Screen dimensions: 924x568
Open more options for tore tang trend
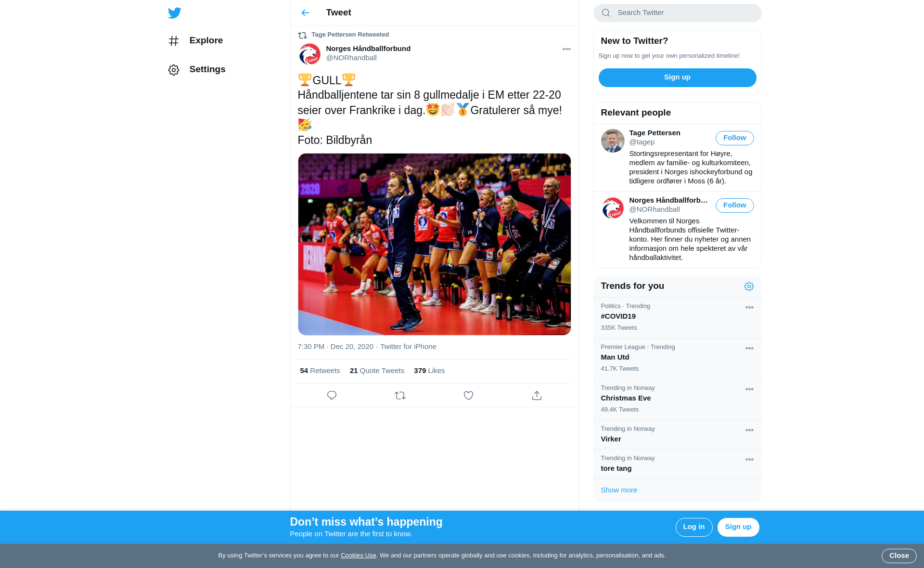pyautogui.click(x=749, y=460)
